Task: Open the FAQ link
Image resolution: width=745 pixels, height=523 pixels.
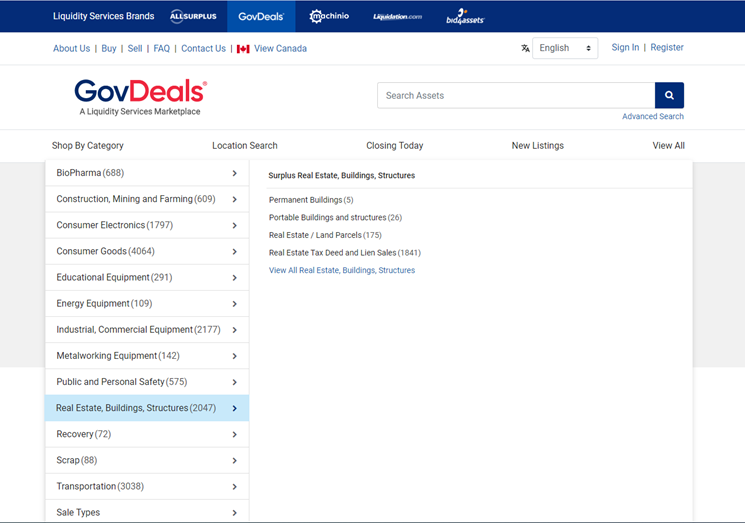Action: [162, 48]
